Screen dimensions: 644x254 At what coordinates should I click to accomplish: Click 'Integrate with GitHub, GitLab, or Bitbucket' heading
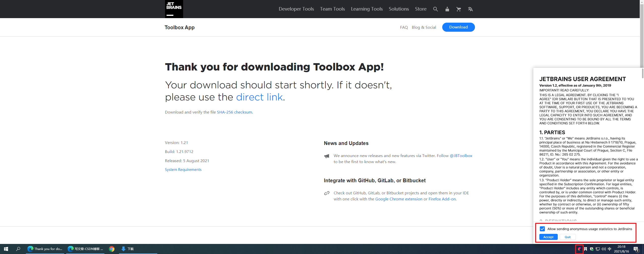(375, 180)
